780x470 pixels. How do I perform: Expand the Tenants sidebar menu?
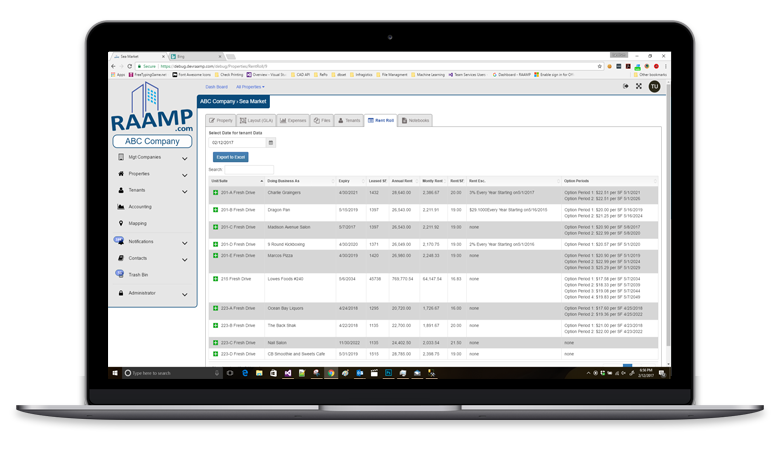(185, 190)
